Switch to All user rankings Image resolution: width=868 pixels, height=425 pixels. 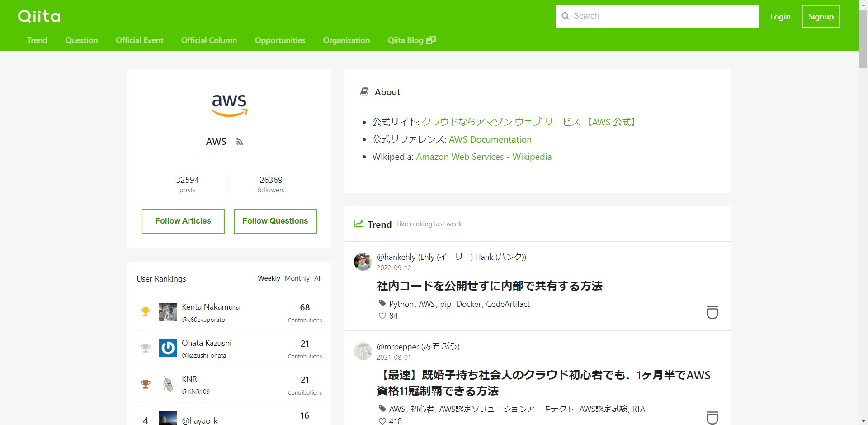pyautogui.click(x=318, y=278)
